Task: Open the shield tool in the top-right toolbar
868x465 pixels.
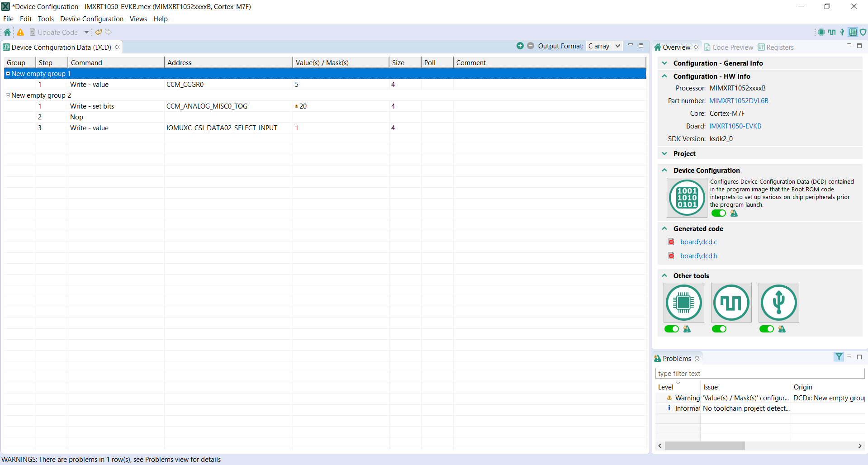Action: [863, 32]
